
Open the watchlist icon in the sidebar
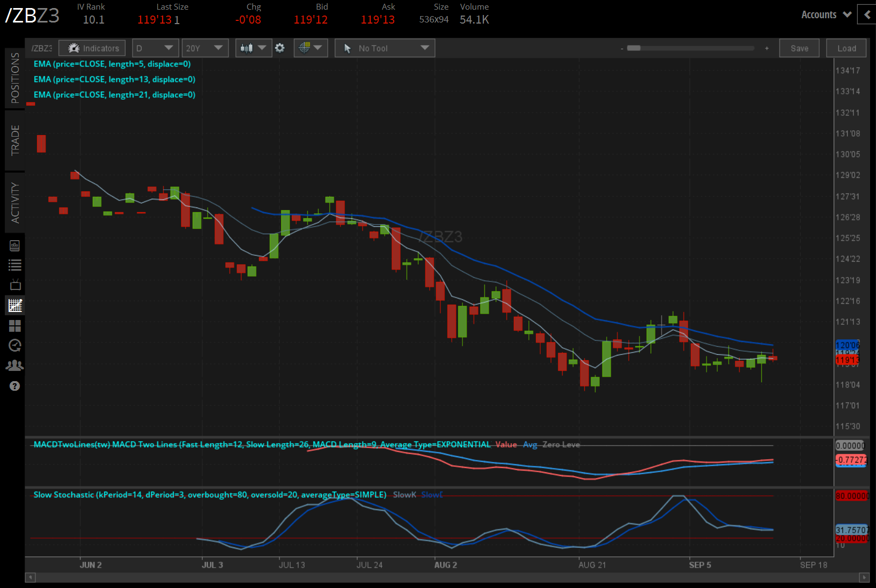(14, 264)
